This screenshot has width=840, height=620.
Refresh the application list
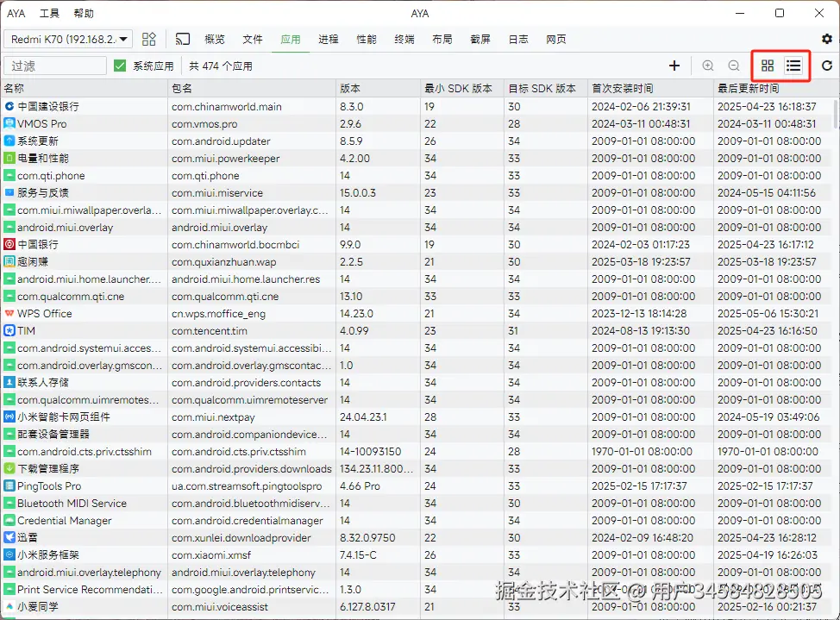[826, 66]
